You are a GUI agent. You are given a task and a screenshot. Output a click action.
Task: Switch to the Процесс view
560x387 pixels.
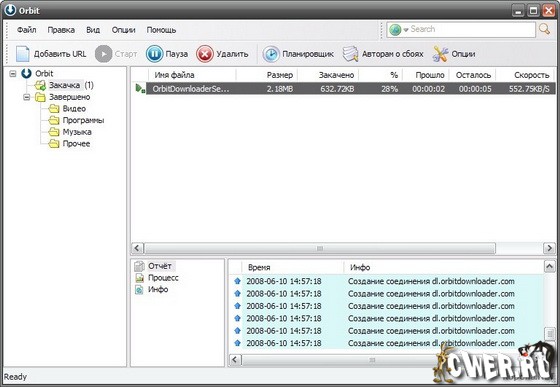[x=163, y=278]
